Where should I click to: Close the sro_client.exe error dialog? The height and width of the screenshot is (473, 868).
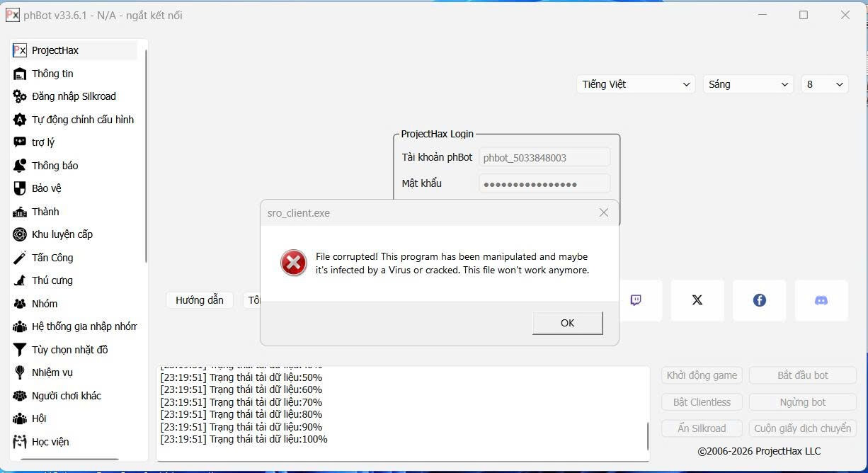click(604, 212)
